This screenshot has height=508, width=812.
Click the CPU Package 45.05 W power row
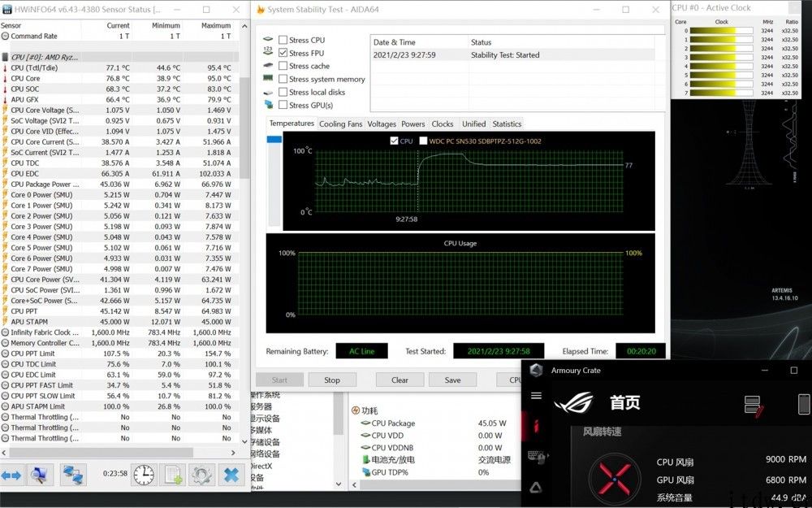click(435, 423)
